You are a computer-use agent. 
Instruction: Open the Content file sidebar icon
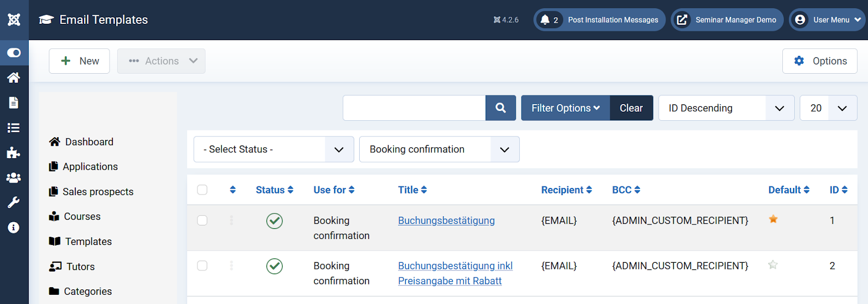point(14,102)
